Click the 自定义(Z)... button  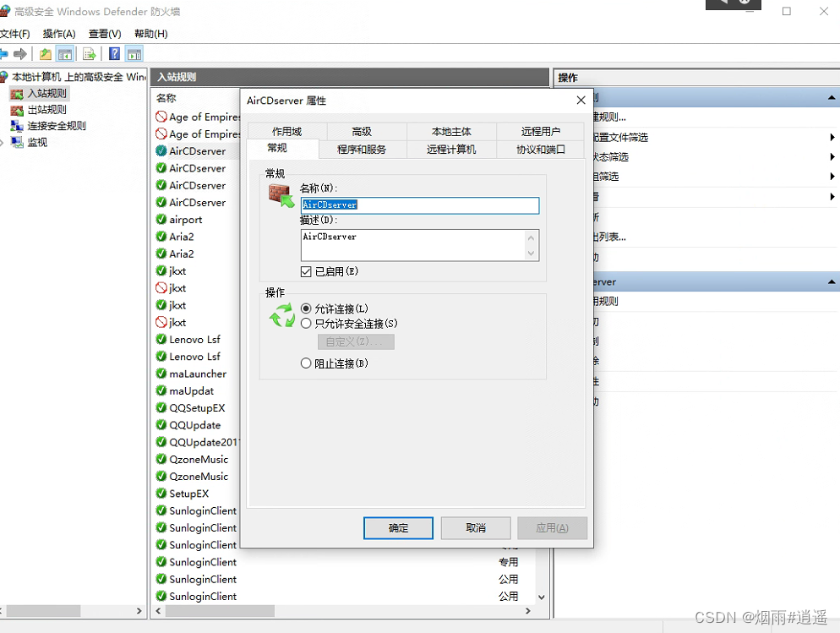[356, 341]
